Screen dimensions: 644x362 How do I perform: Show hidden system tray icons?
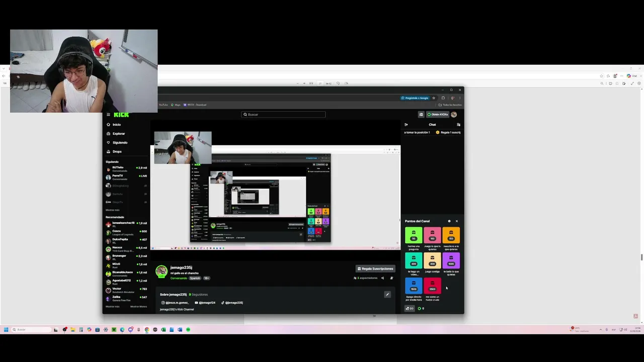pyautogui.click(x=600, y=330)
